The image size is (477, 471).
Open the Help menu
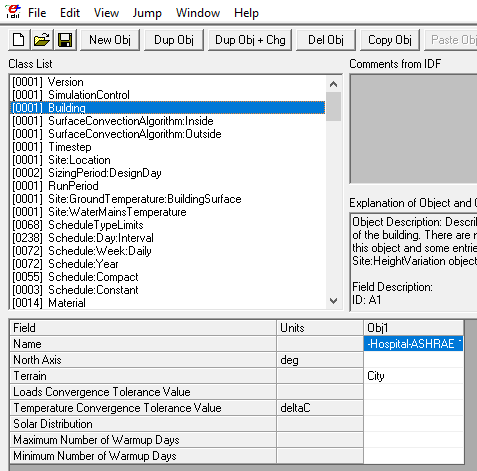pos(246,13)
